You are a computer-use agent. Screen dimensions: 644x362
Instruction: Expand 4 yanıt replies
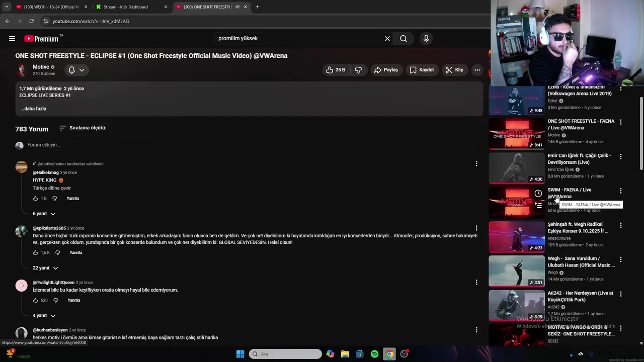44,316
